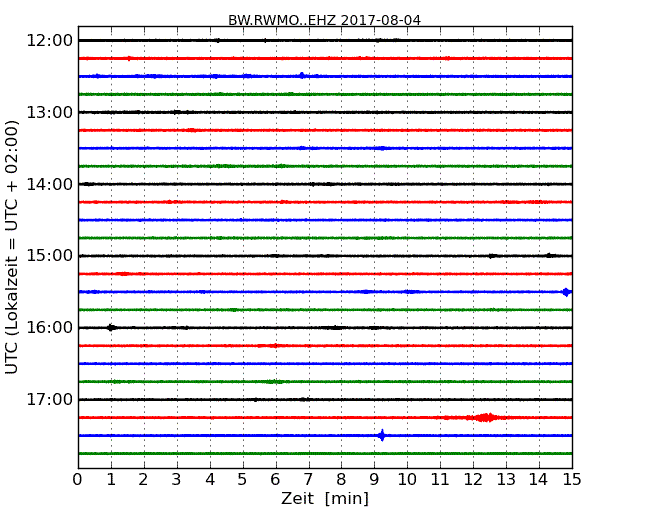Image resolution: width=650 pixels, height=520 pixels.
Task: Click x-axis tick label 15
Action: point(572,479)
